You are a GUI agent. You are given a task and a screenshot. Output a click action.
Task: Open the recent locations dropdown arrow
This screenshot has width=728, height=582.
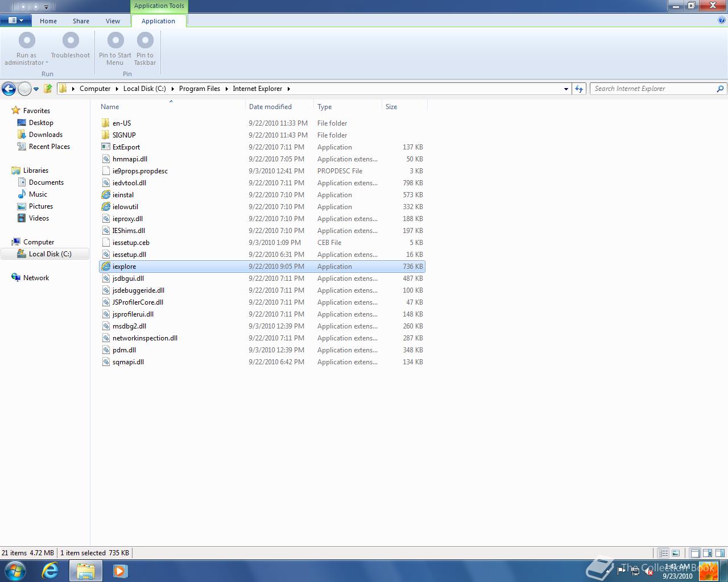coord(36,89)
